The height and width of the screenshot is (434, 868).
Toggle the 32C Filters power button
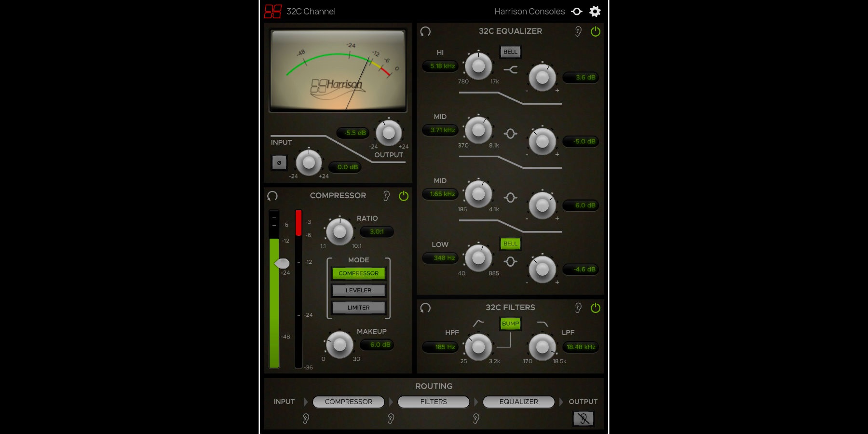coord(595,307)
